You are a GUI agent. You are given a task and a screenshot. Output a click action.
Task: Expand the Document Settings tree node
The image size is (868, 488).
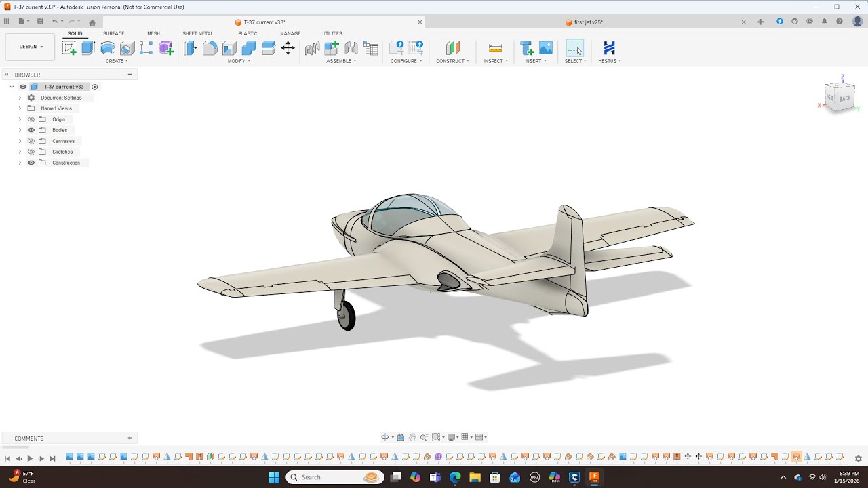pyautogui.click(x=20, y=98)
